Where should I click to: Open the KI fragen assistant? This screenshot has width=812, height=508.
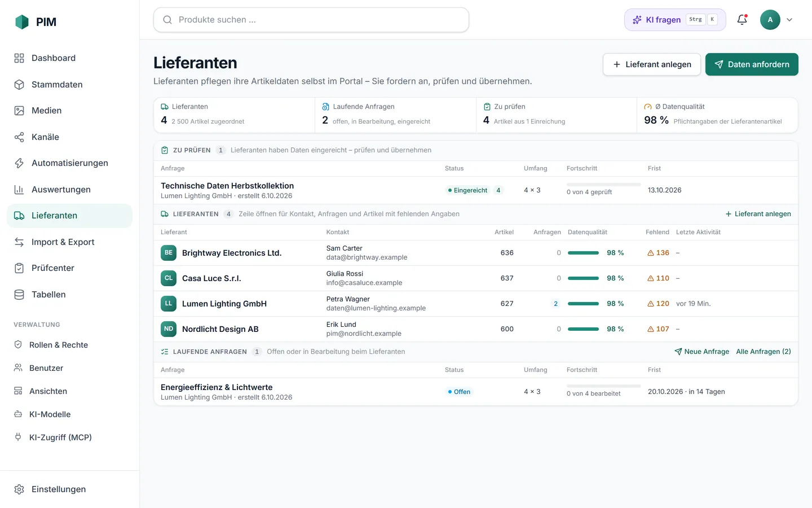coord(675,20)
